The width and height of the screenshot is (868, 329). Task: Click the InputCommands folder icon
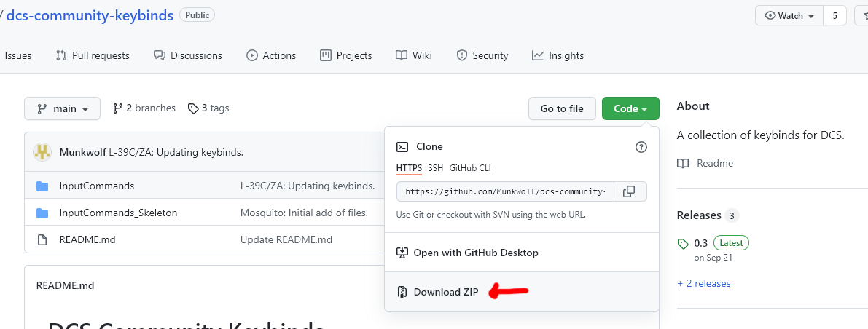[42, 186]
